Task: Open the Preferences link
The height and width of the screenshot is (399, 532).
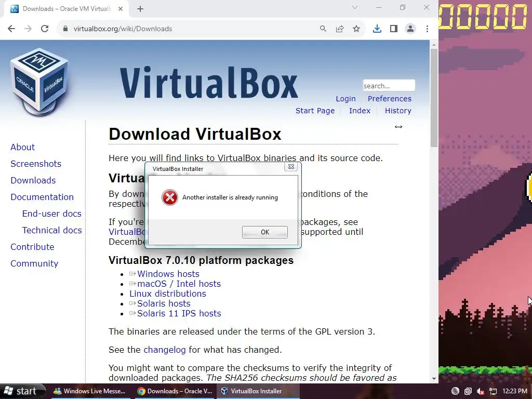Action: pos(390,99)
